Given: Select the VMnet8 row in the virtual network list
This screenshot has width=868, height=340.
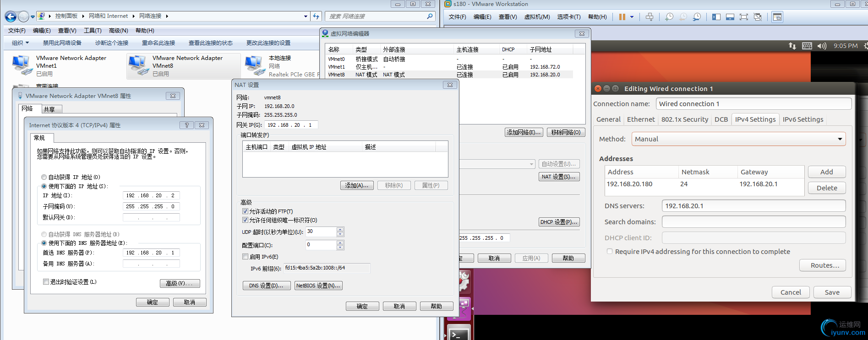Looking at the screenshot, I should pyautogui.click(x=449, y=75).
